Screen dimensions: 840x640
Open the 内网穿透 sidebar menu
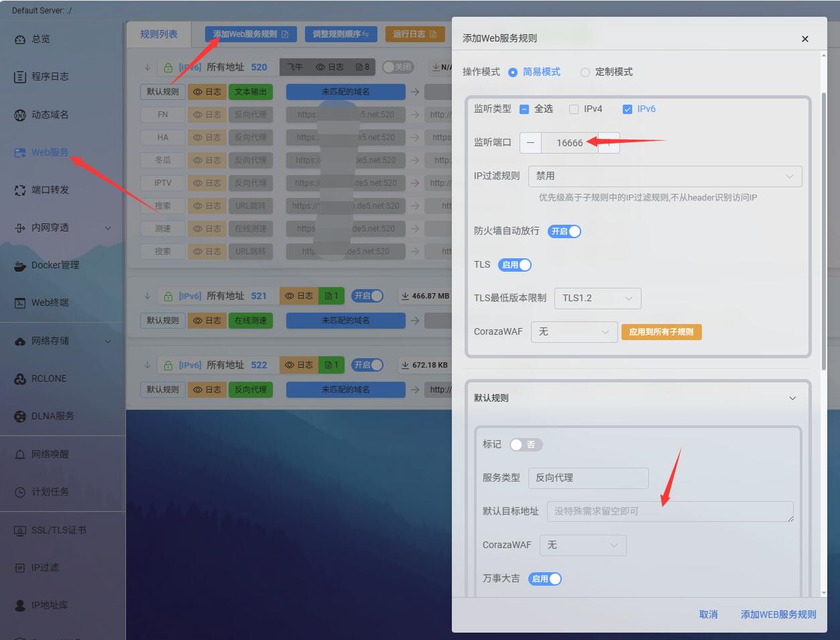(54, 227)
